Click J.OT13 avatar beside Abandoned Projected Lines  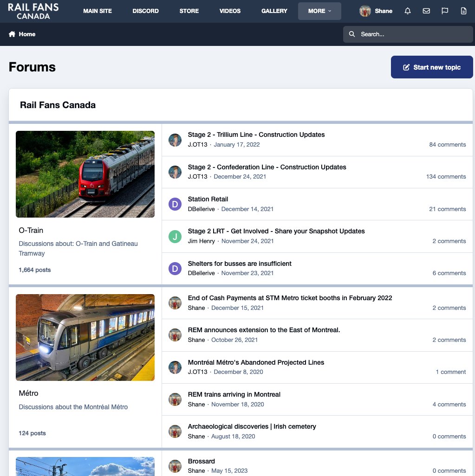click(175, 367)
